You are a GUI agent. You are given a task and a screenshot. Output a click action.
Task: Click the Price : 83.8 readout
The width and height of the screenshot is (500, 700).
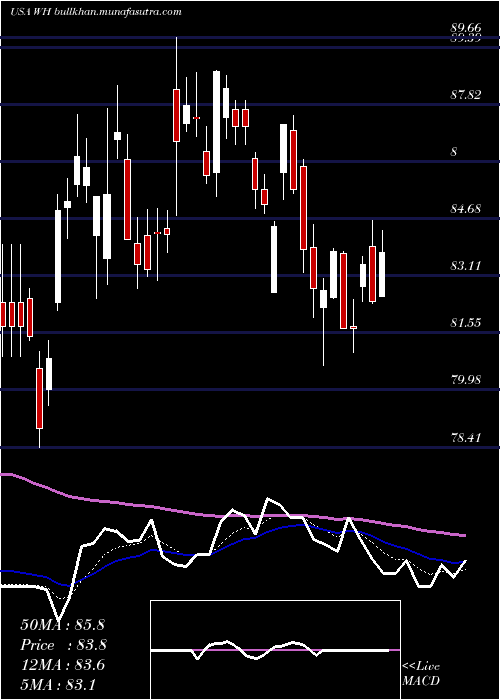(x=63, y=645)
